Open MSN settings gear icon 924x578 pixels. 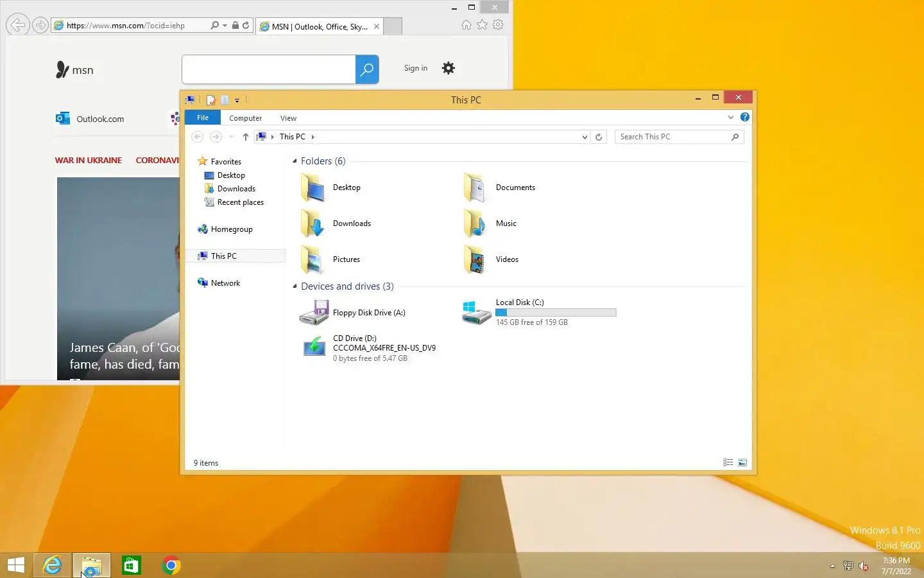449,68
